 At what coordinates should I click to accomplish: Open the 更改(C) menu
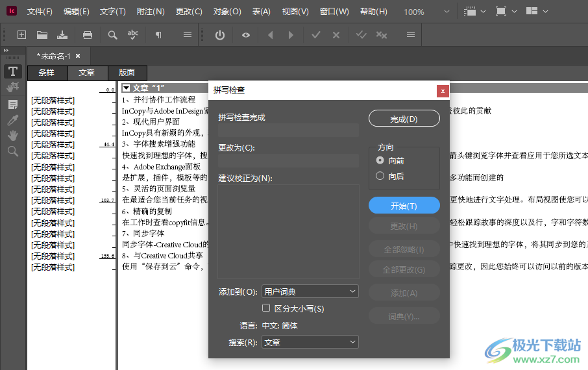[x=189, y=12]
